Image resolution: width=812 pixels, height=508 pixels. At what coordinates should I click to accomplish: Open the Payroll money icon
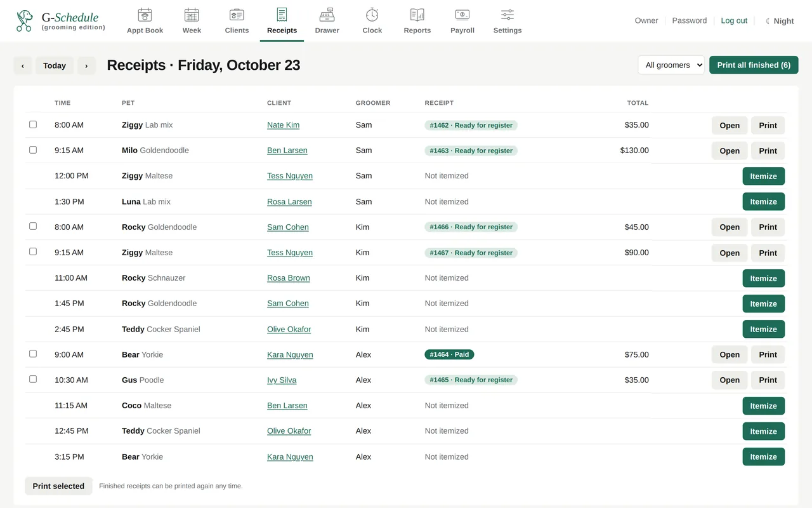[x=462, y=15]
